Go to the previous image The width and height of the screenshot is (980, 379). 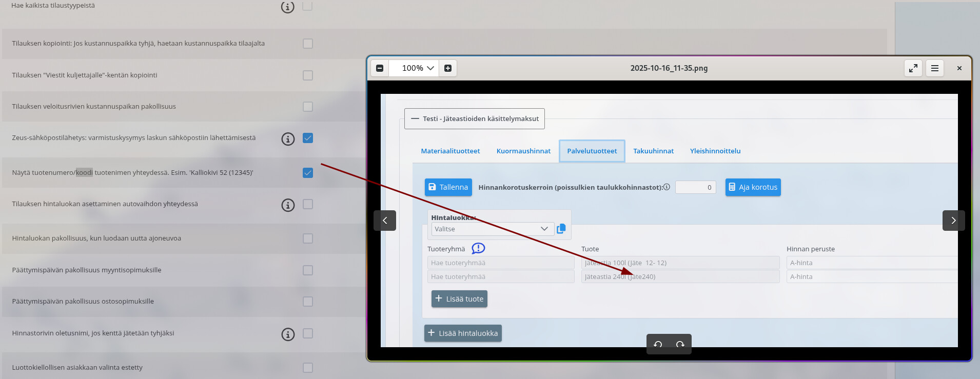pos(385,221)
